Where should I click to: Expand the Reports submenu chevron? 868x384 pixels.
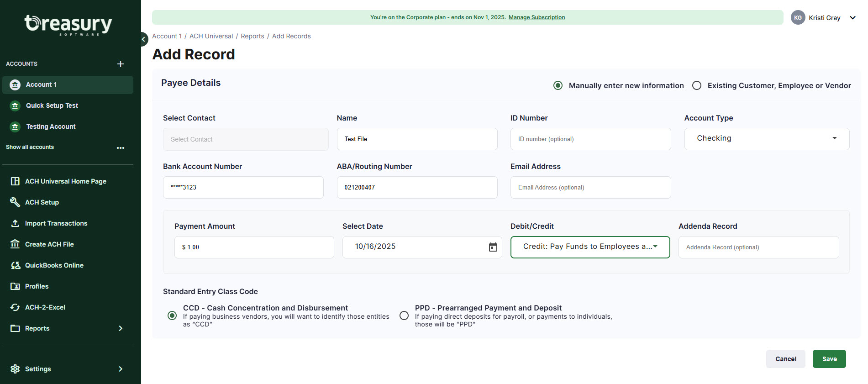pyautogui.click(x=121, y=328)
